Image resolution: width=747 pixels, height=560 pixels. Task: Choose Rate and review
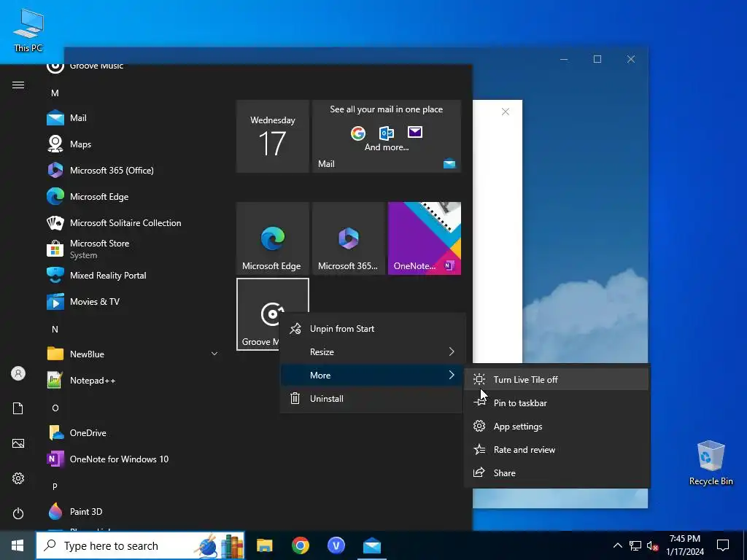click(557, 449)
